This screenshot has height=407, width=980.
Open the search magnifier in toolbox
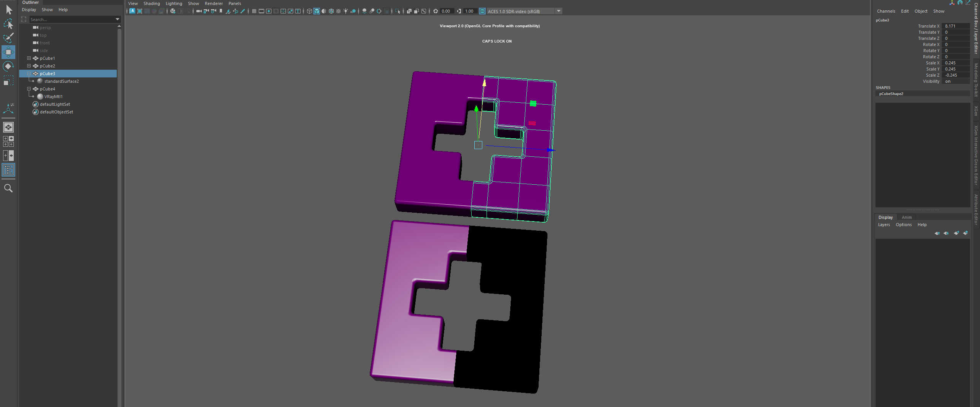[8, 188]
